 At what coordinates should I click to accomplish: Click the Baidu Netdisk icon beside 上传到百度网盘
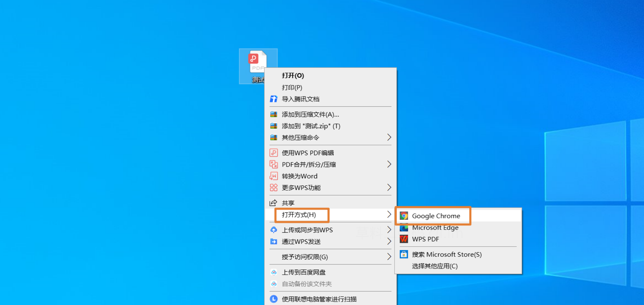(273, 272)
